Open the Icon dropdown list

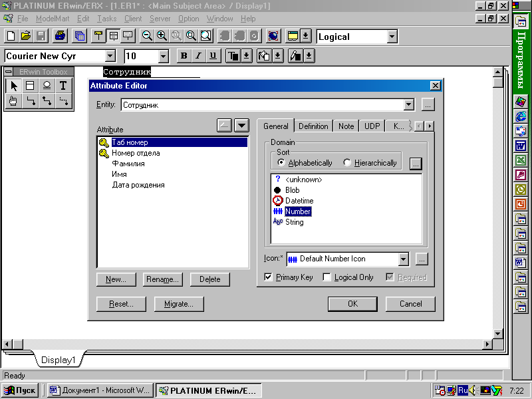(x=403, y=259)
